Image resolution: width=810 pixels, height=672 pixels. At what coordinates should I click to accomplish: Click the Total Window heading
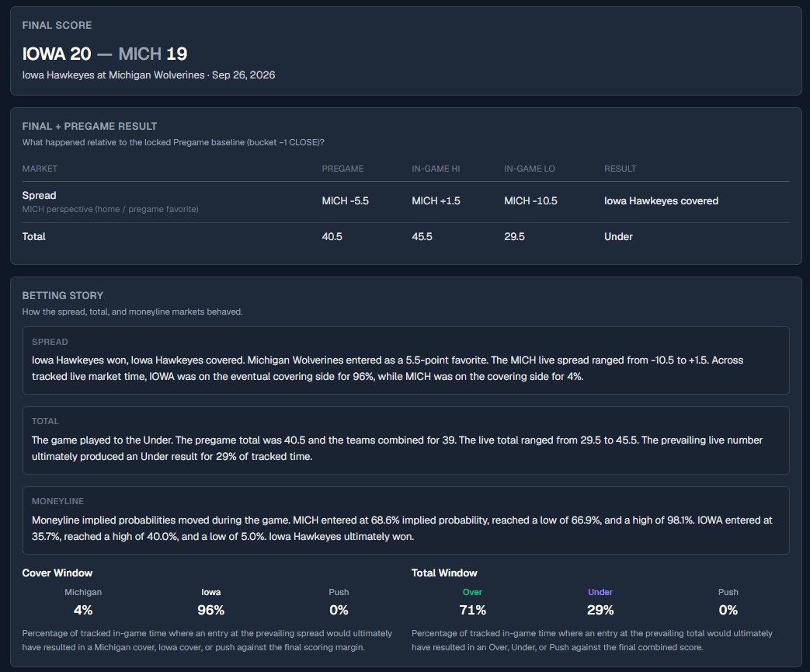pyautogui.click(x=444, y=573)
